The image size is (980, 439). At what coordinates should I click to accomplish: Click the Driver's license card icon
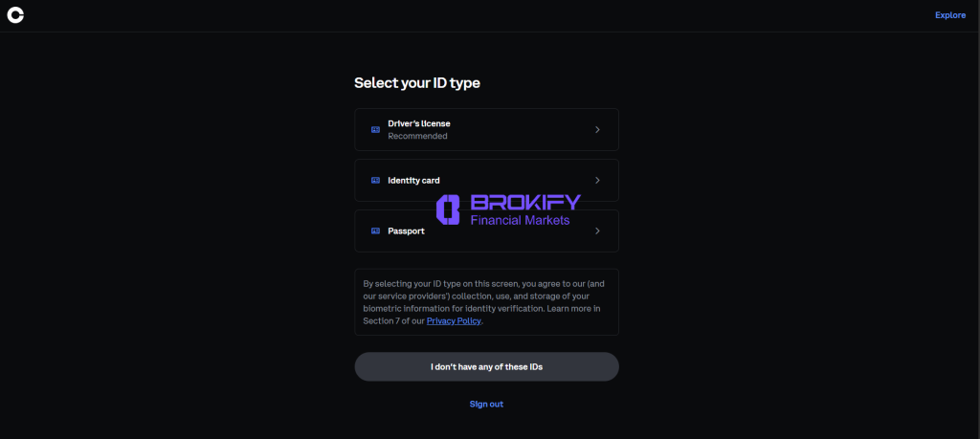tap(375, 129)
